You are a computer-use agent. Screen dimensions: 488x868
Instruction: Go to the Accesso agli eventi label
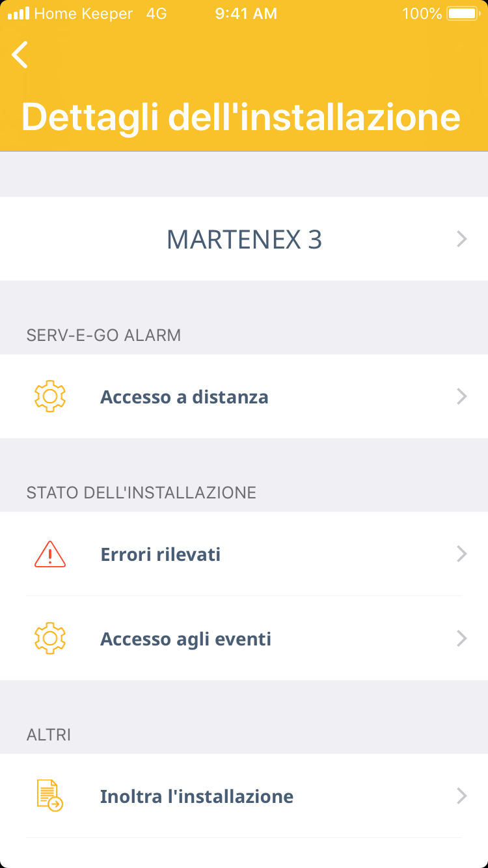pos(185,639)
